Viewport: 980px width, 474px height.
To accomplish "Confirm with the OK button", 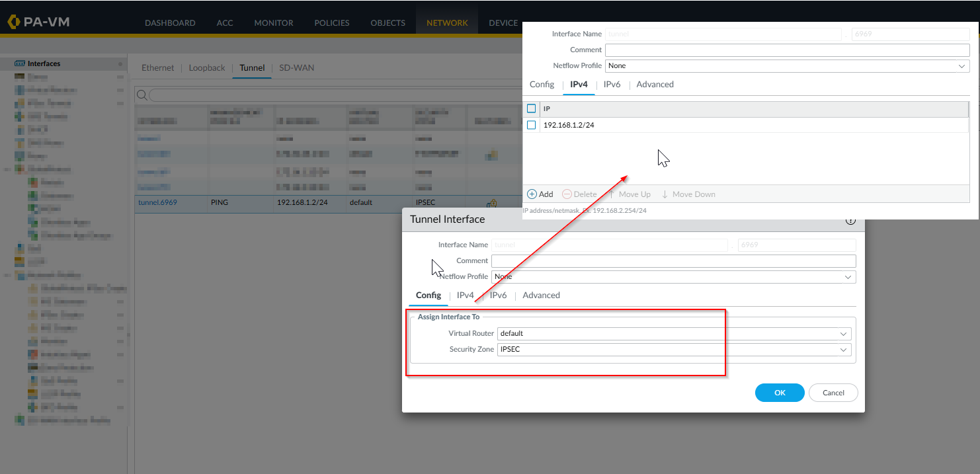I will (780, 393).
